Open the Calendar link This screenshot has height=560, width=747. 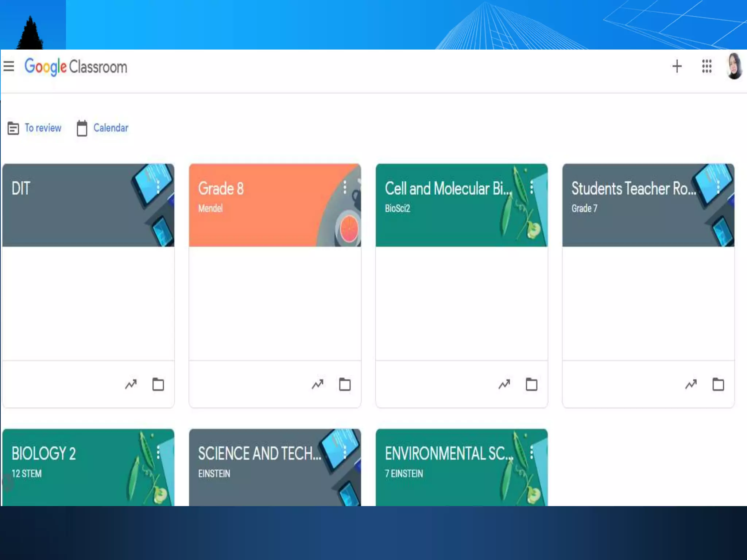point(111,128)
